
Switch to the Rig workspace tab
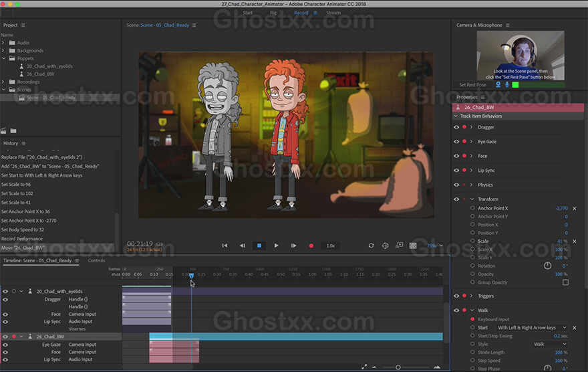point(273,13)
